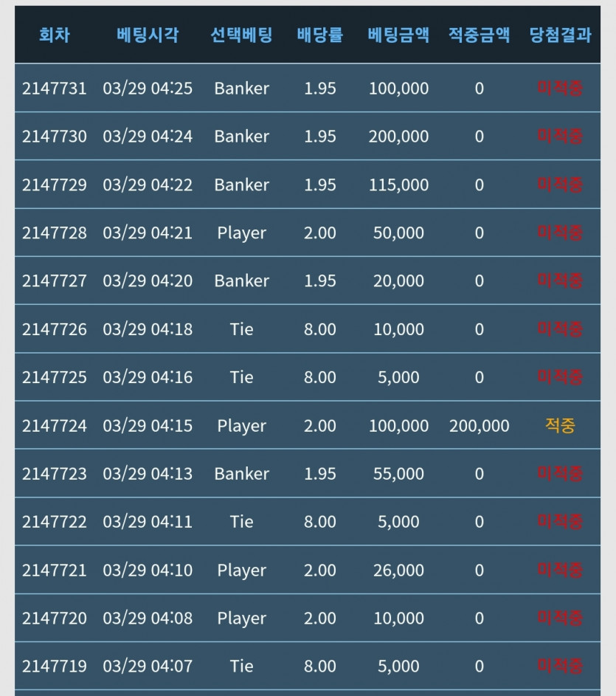Click round number 2147722
Image resolution: width=616 pixels, height=696 pixels.
coord(54,522)
